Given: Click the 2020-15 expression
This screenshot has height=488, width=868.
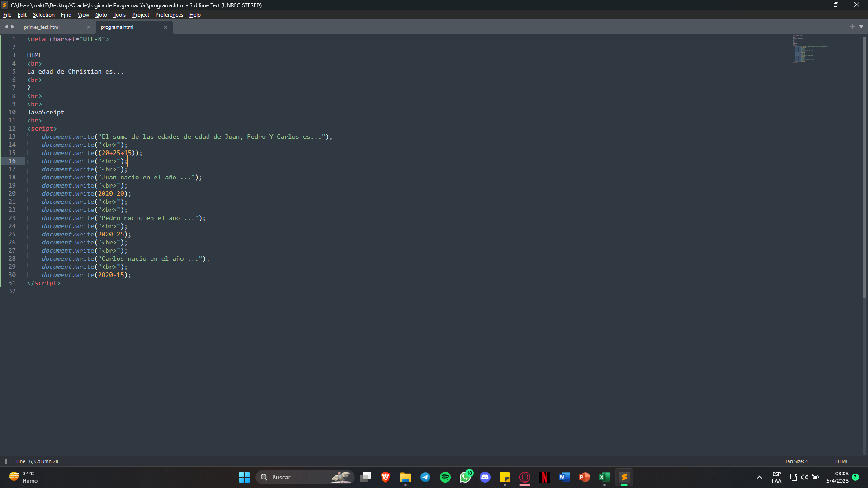Looking at the screenshot, I should point(111,275).
